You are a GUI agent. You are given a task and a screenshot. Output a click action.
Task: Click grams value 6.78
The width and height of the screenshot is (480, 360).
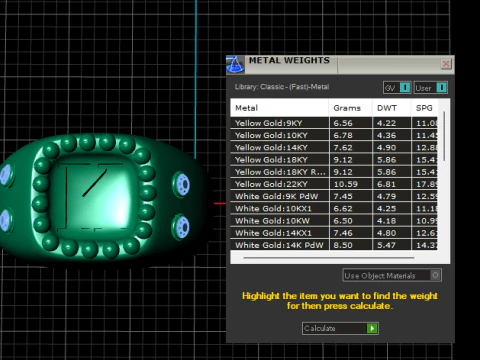click(x=343, y=135)
